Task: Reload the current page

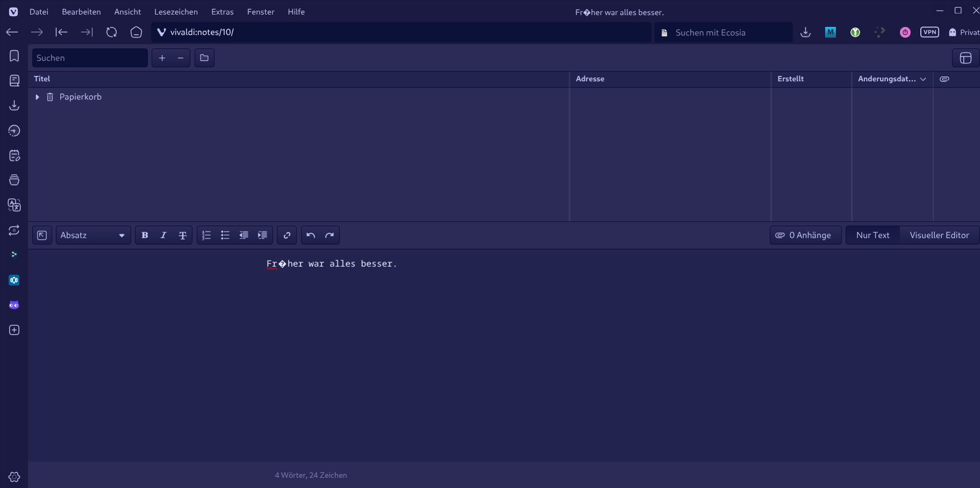Action: (x=111, y=32)
